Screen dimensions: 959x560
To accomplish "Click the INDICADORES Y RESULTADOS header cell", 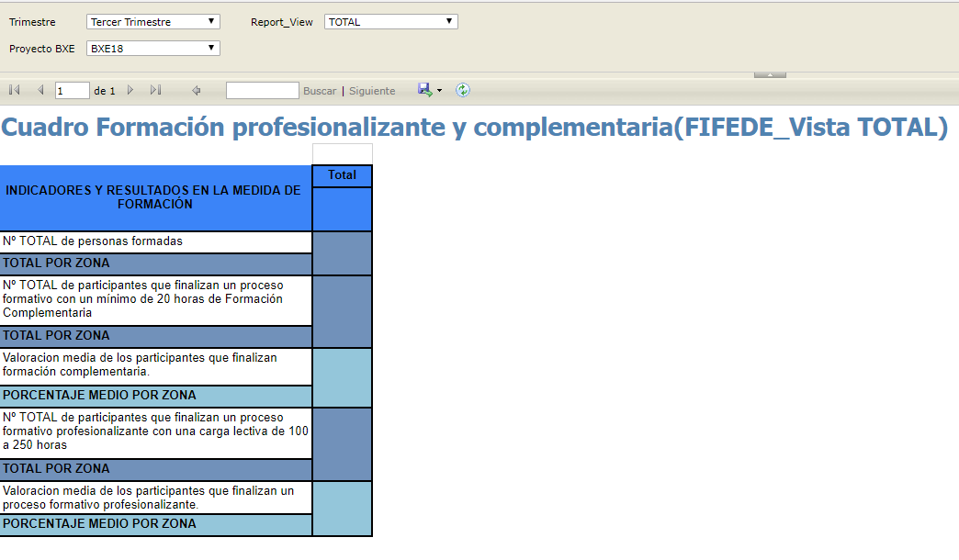I will [155, 197].
